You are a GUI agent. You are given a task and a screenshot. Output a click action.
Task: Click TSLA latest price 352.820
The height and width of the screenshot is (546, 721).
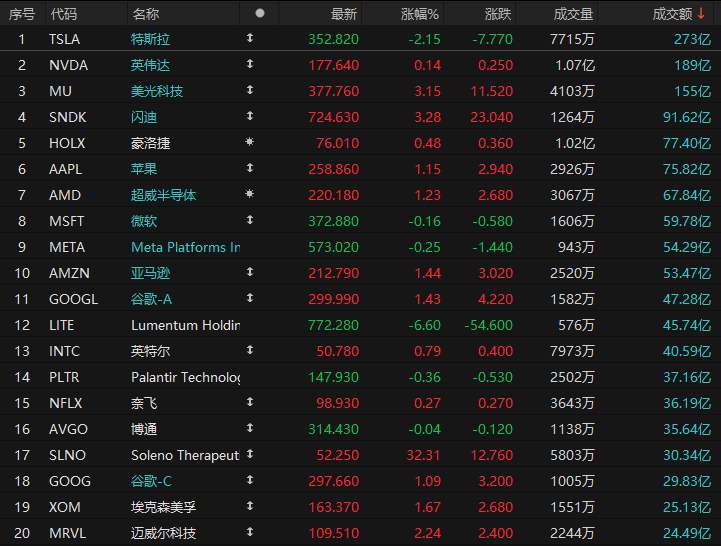pos(333,39)
